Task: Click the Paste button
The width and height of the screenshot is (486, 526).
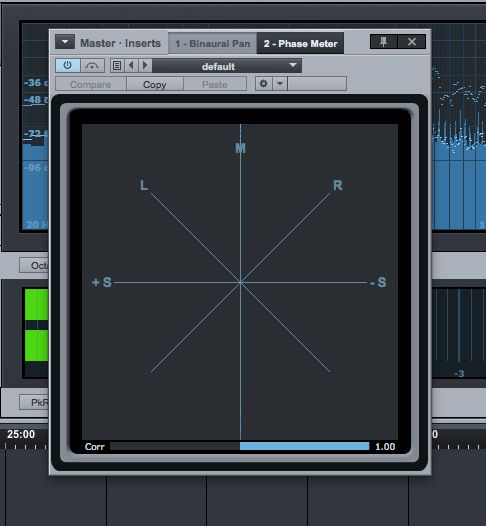Action: coord(215,84)
